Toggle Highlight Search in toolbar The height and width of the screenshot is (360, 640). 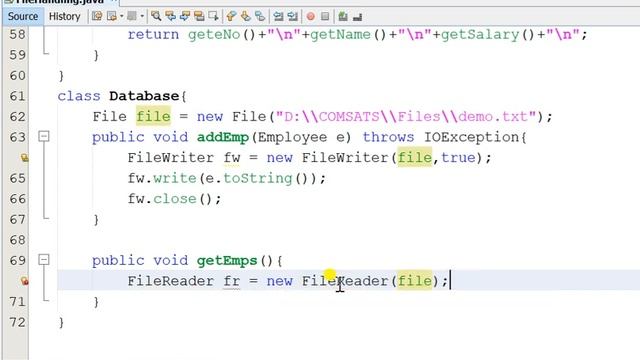coord(199,16)
